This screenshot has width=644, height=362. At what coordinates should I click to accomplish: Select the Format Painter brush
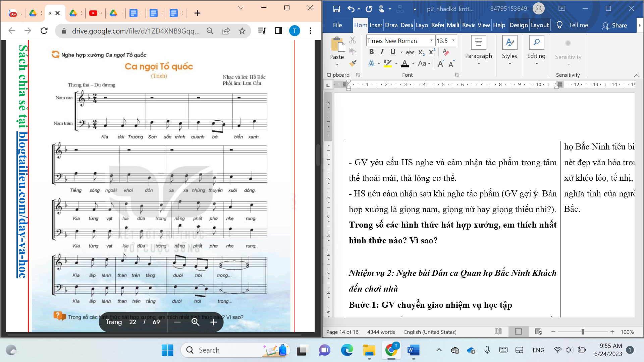[353, 63]
